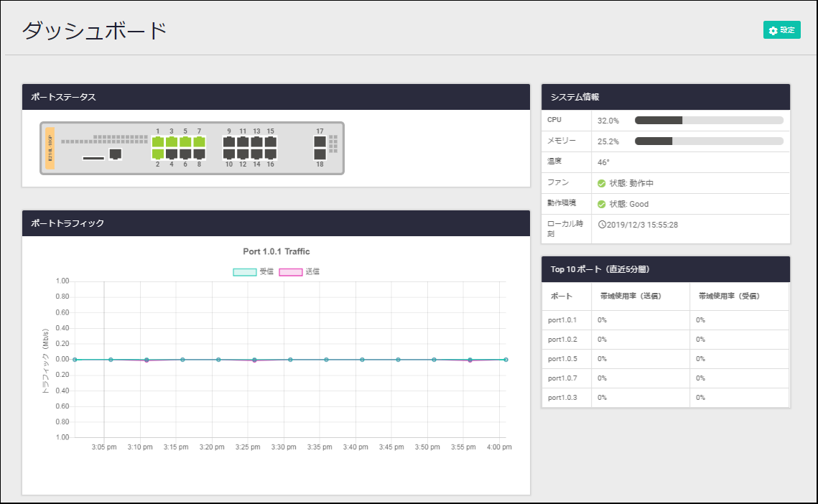Select green port 2 on the switch

158,154
